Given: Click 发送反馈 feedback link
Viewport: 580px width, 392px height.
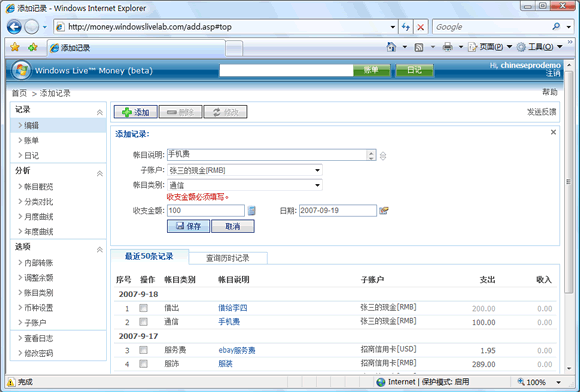Looking at the screenshot, I should (542, 112).
